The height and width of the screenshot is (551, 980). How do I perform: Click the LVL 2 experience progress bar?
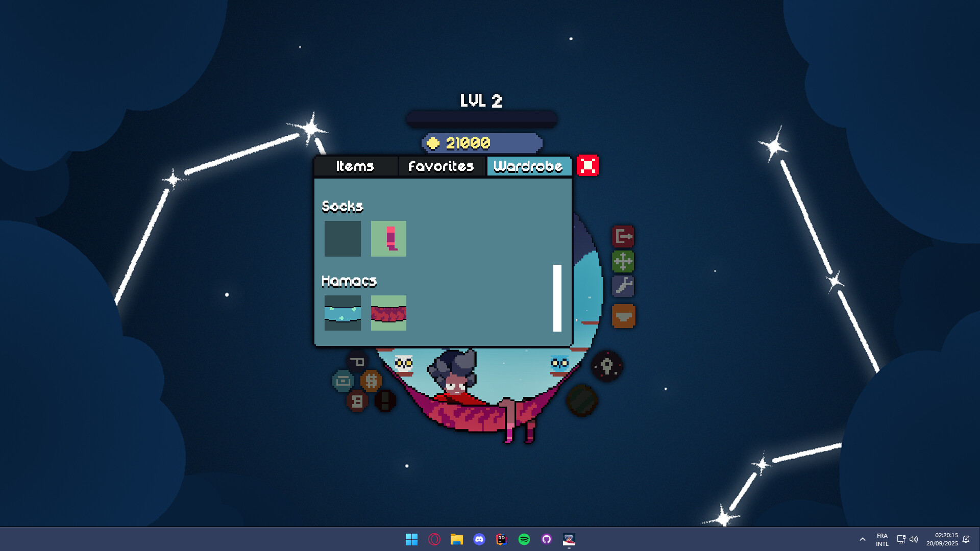tap(480, 118)
